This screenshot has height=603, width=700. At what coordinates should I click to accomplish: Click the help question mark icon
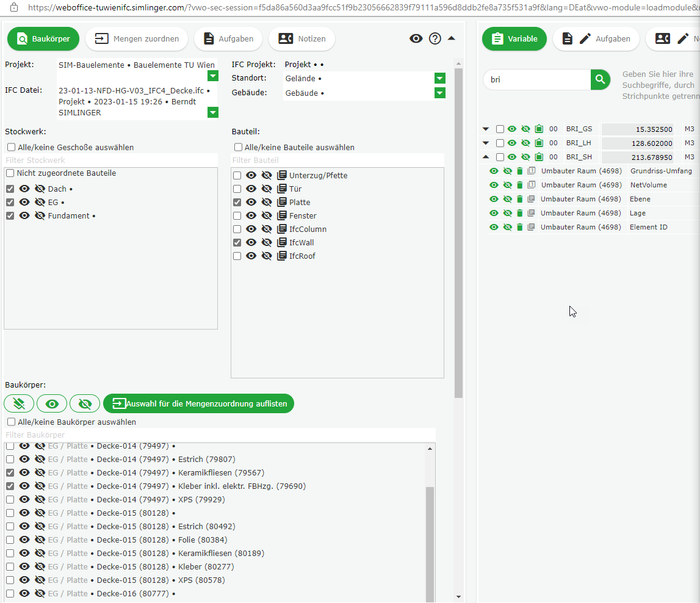pos(435,38)
